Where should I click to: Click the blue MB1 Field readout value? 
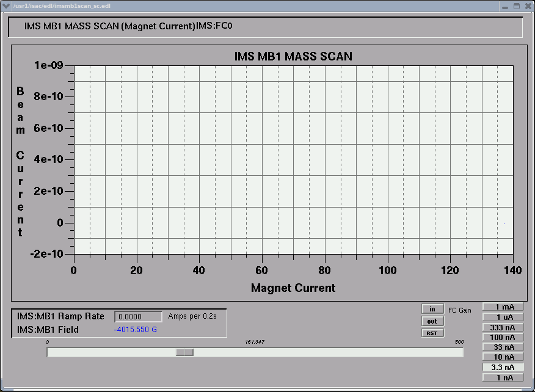pyautogui.click(x=136, y=330)
